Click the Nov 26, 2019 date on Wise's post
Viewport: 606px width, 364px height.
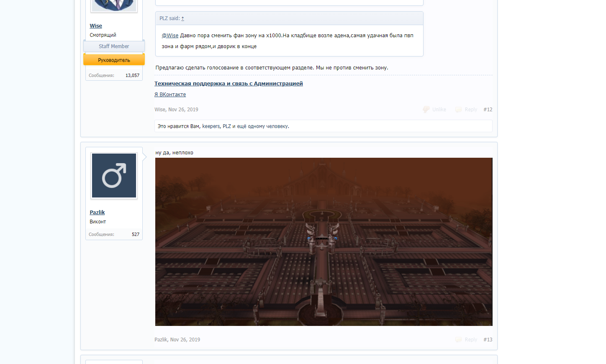(x=183, y=110)
